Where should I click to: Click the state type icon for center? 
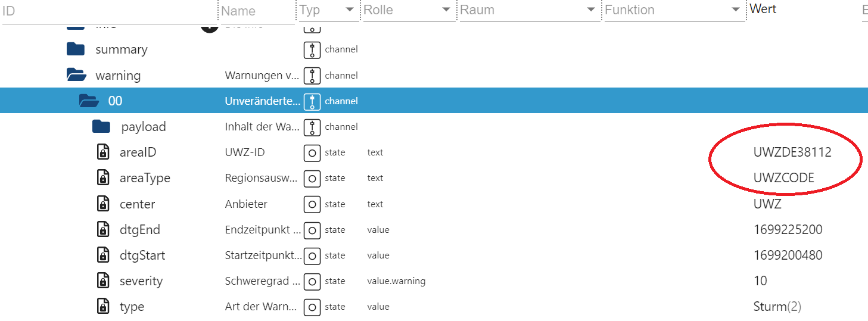click(x=312, y=204)
